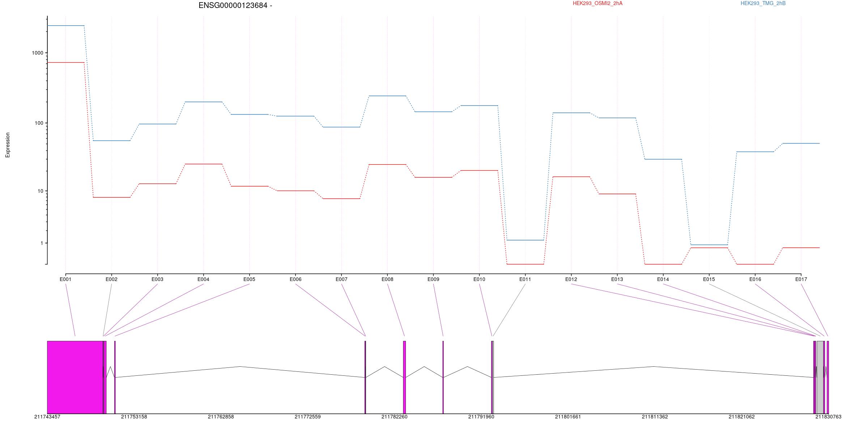Click the 10 y-axis tick label

[40, 191]
